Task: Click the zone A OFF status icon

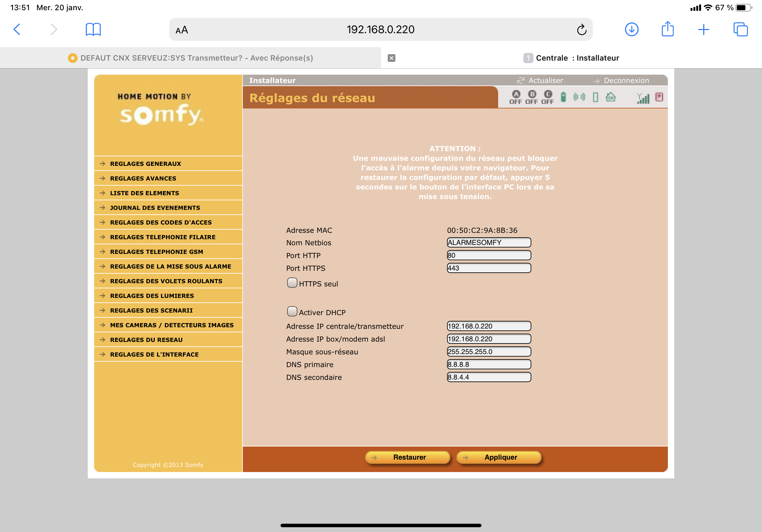Action: click(x=515, y=97)
